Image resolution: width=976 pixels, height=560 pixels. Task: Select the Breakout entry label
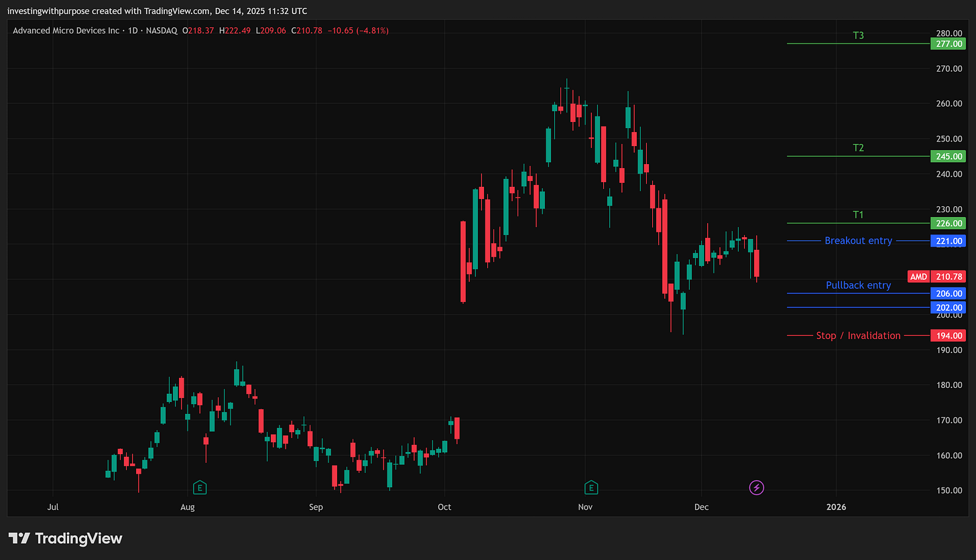(x=858, y=240)
